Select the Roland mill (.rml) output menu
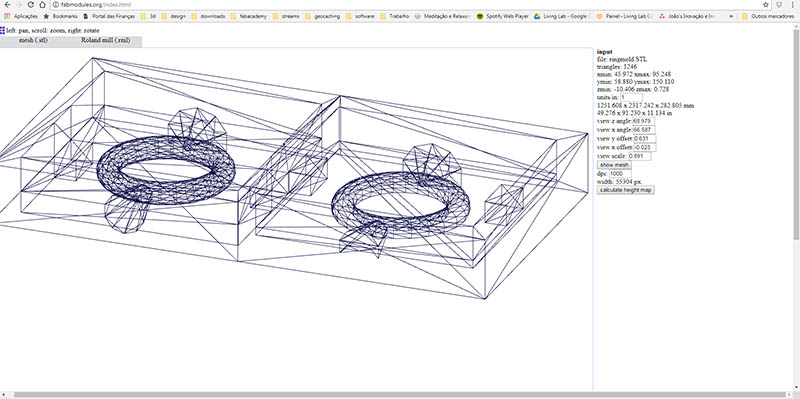 click(x=106, y=40)
